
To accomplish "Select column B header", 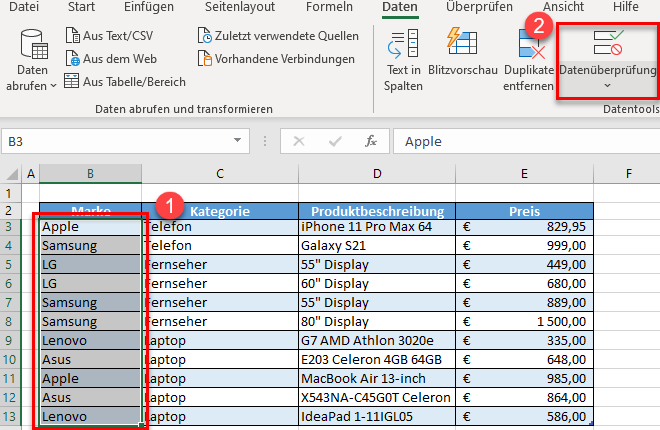I will pos(90,174).
